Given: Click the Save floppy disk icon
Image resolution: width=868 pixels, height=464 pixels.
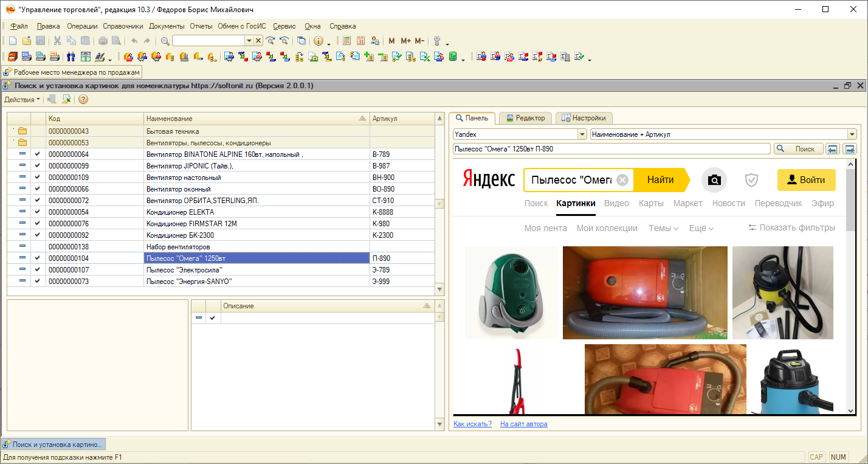Looking at the screenshot, I should click(40, 41).
